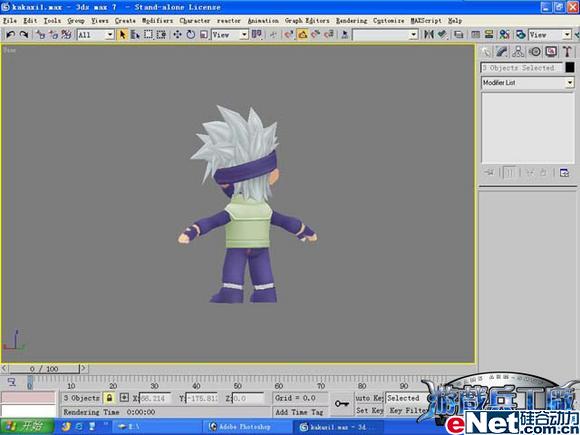Open the Material Editor icon
This screenshot has width=580, height=435.
[x=504, y=35]
